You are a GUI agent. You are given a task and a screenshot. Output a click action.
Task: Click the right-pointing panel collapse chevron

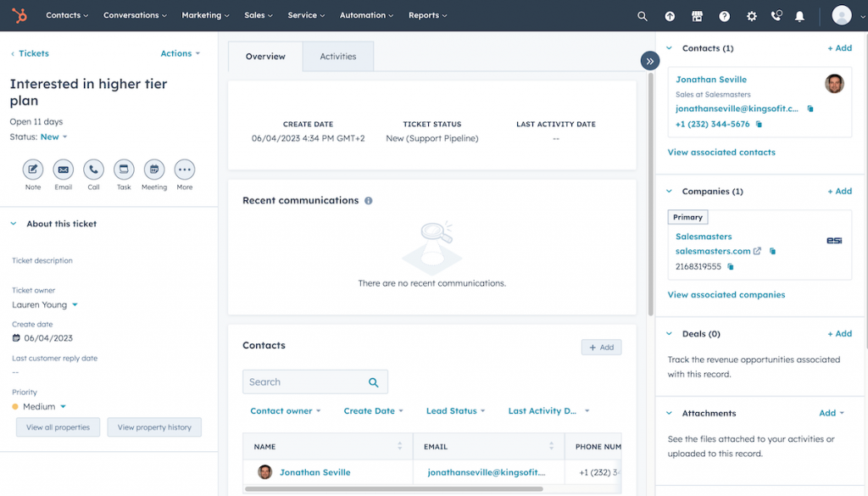[x=649, y=60]
